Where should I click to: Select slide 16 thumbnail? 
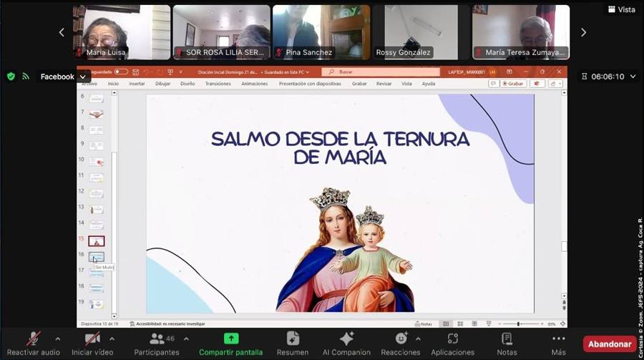pyautogui.click(x=97, y=257)
